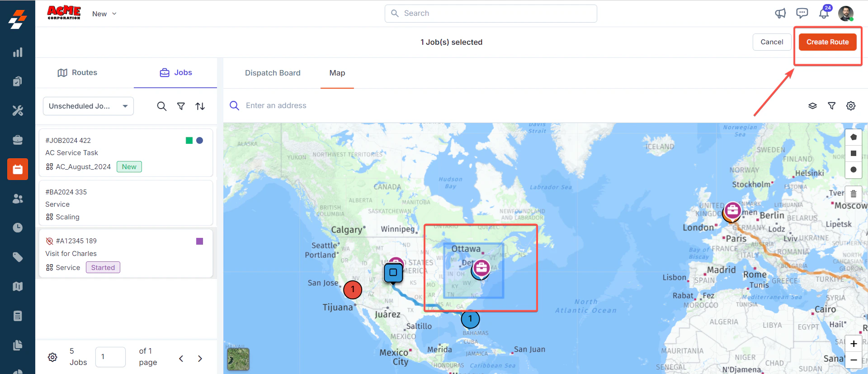Screen dimensions: 868x374
Task: Expand the Unscheduled Jobs dropdown
Action: pos(88,106)
